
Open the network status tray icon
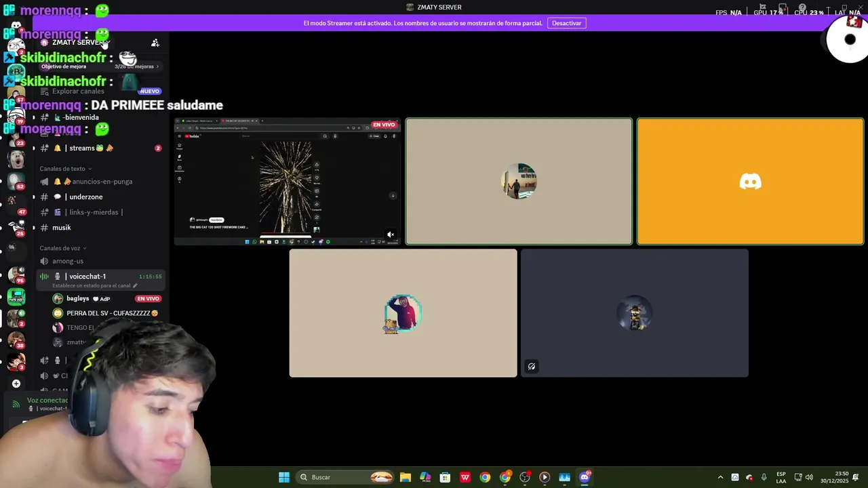click(798, 477)
